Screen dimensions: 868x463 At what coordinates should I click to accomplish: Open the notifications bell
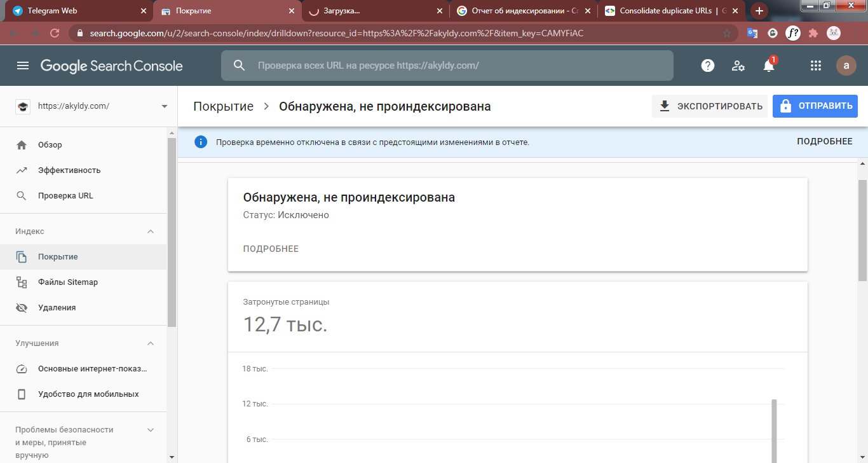point(769,65)
